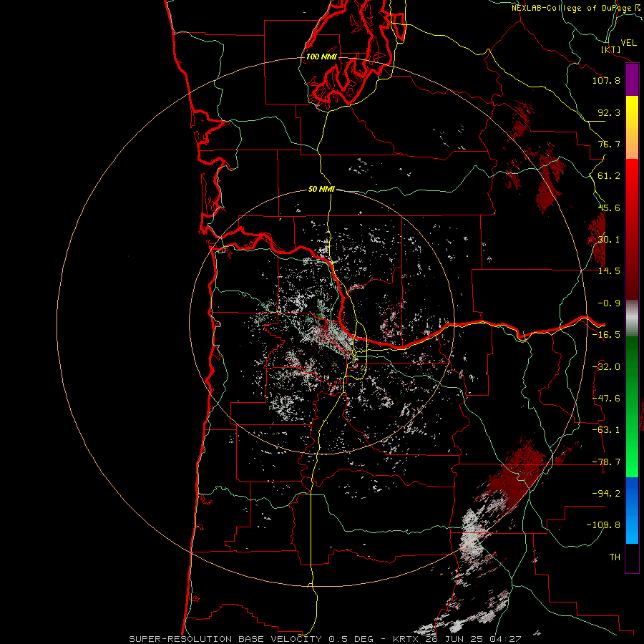
Task: Click the [KT] units label
Action: tap(611, 49)
